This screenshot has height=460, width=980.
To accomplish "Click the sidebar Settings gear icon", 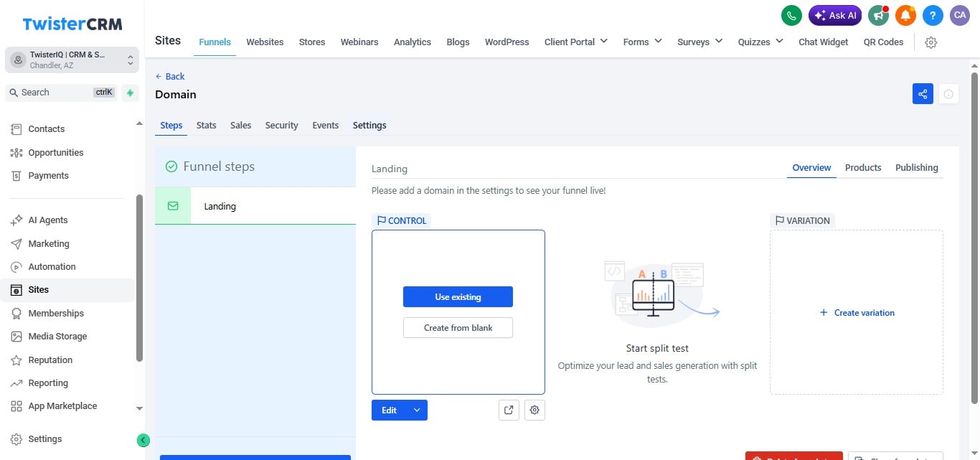I will pos(17,439).
